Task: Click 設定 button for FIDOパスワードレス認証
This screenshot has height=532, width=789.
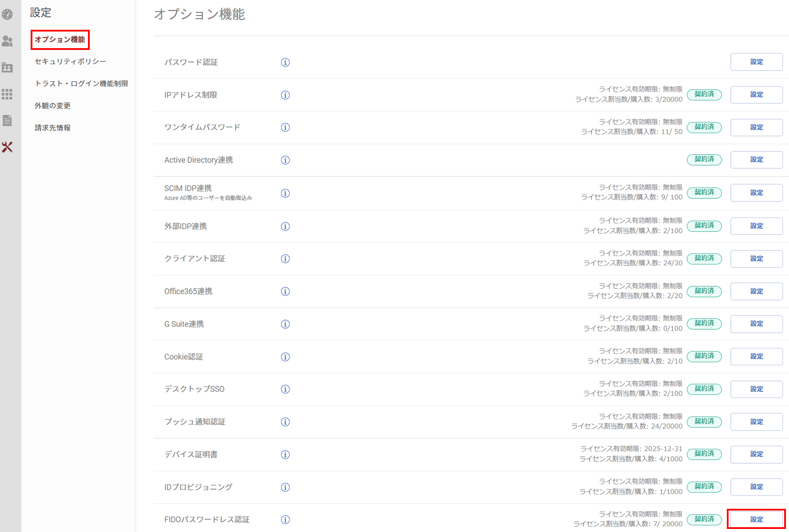Action: [x=756, y=519]
